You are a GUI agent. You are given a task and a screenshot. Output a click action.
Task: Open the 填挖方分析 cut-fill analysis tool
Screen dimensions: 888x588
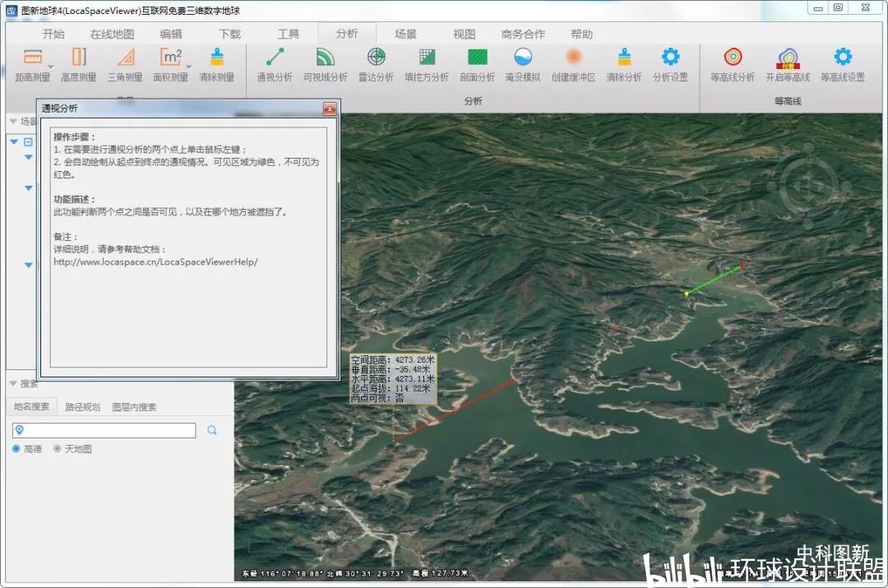(x=427, y=65)
